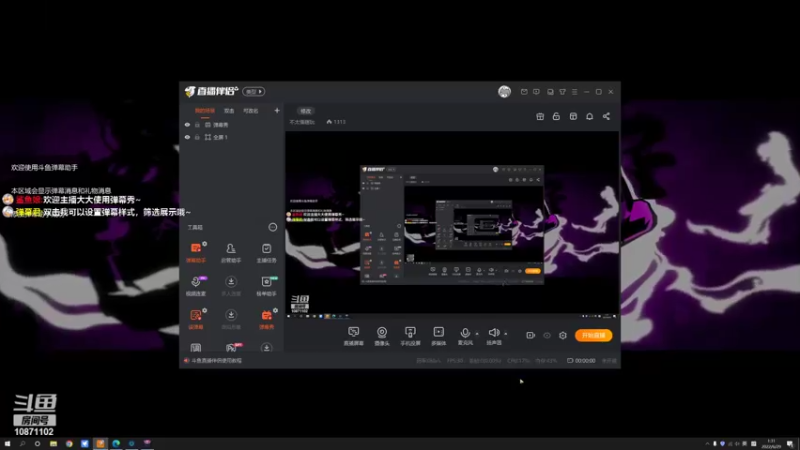The height and width of the screenshot is (450, 800).
Task: Open the 弹幕助手 tool in toolbox
Action: pos(196,253)
